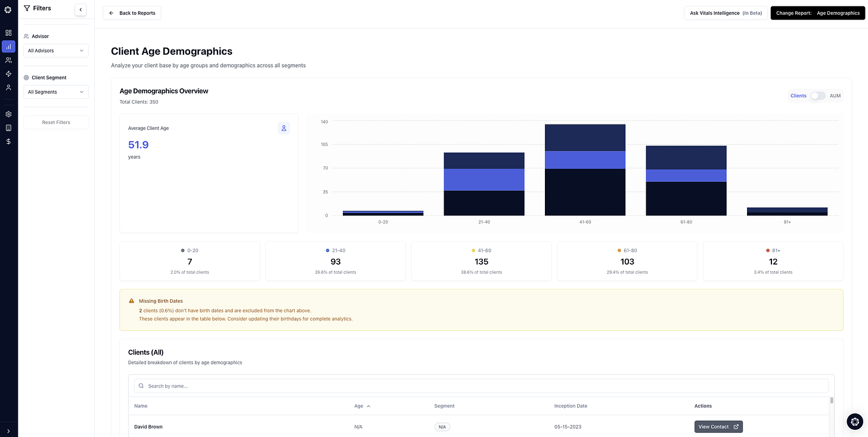Open the All Advisors dropdown
The image size is (868, 437).
coord(55,50)
